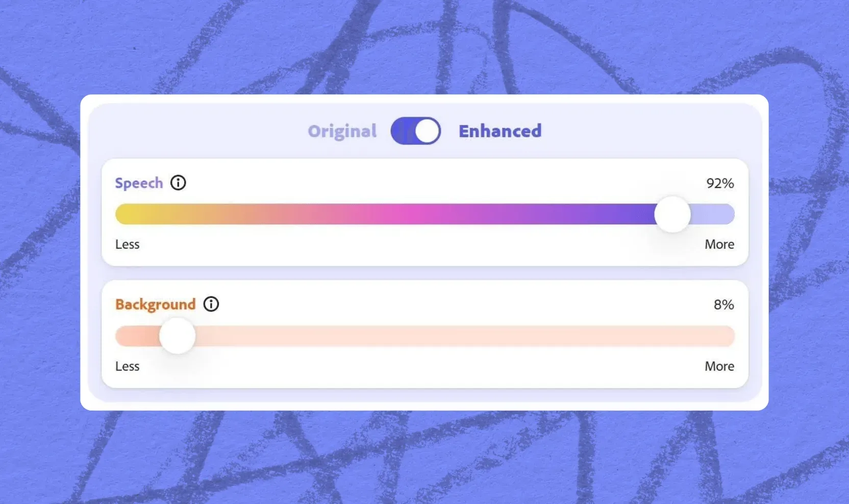Viewport: 849px width, 504px height.
Task: Click the middle of Background slider track
Action: [x=425, y=336]
